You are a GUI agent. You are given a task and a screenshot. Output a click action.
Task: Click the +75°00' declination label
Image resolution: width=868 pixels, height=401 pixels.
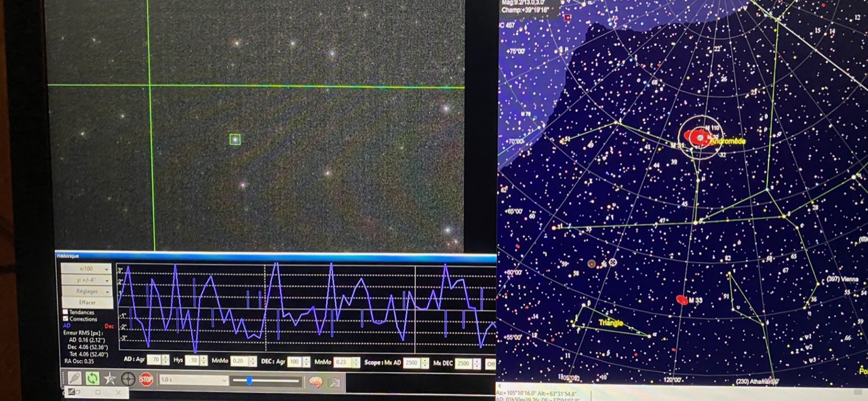coord(515,52)
